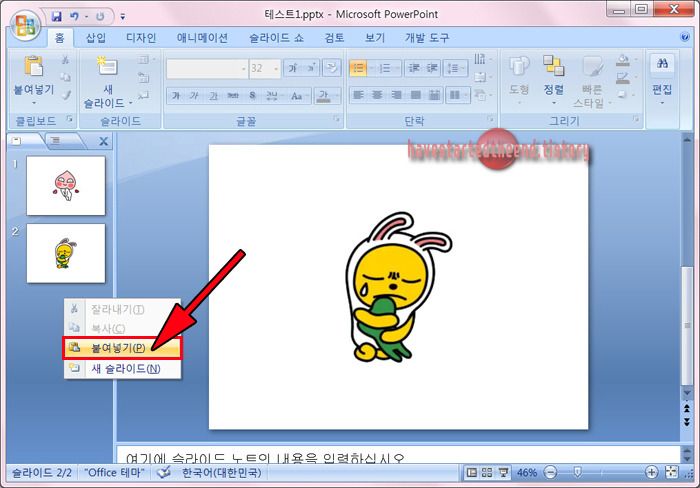Open the 단락 paragraph dialog launcher

tap(490, 119)
